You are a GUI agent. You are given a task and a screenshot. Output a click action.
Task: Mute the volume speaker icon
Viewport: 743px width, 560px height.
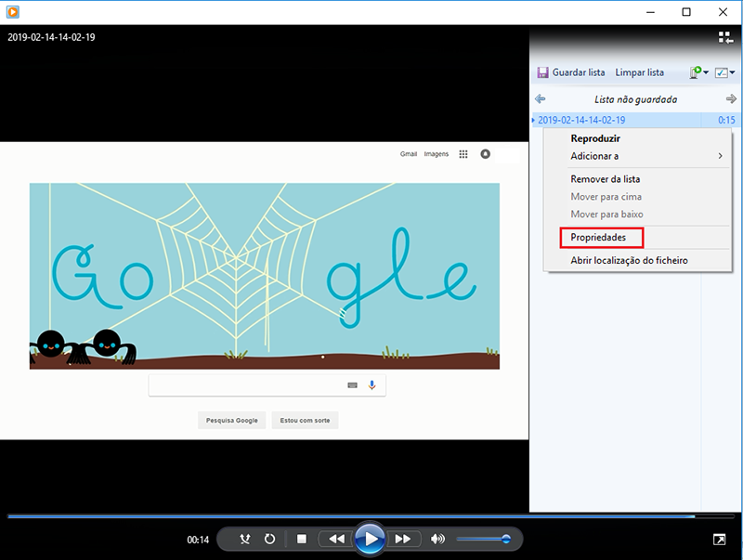pos(437,539)
